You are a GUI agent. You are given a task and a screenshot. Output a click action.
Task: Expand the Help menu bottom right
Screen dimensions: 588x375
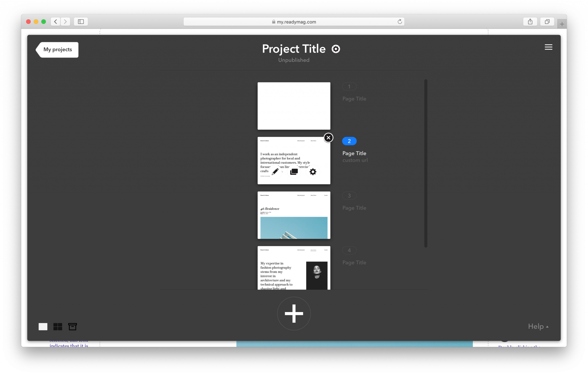coord(538,326)
